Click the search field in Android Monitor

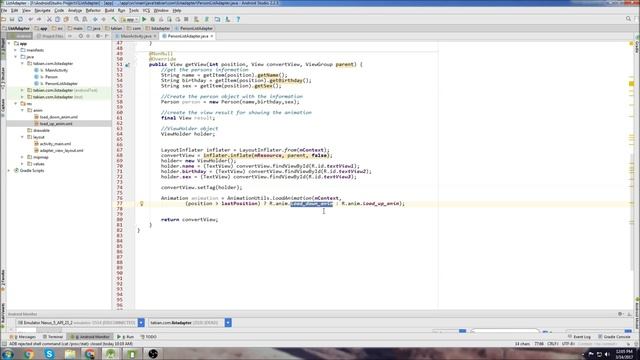click(505, 331)
